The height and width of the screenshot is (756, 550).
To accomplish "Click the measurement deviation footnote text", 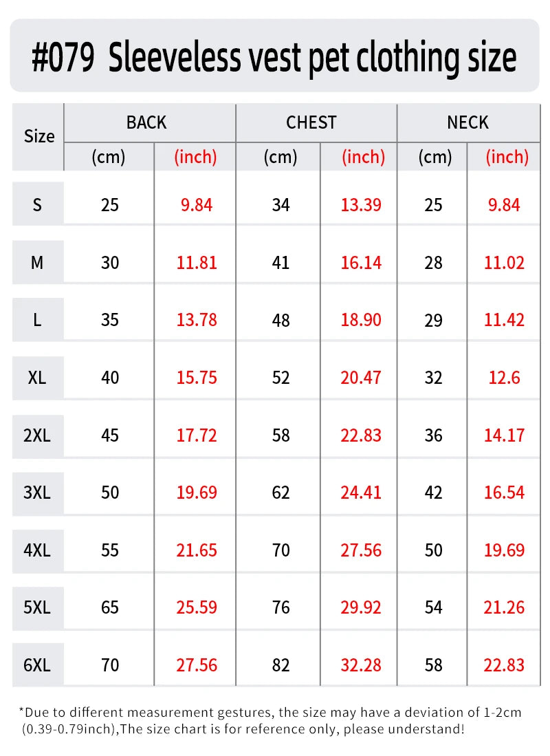I will click(269, 721).
